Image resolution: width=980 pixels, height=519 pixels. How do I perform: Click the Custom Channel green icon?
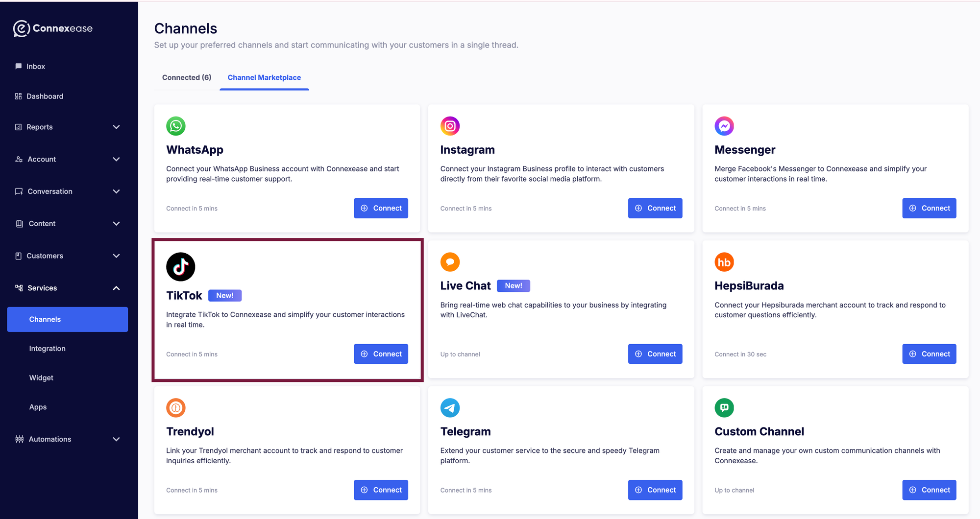tap(724, 408)
